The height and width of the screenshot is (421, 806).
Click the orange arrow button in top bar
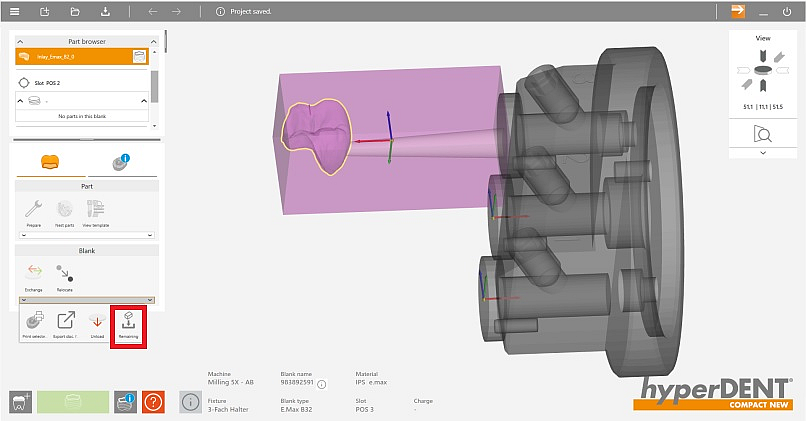click(738, 12)
